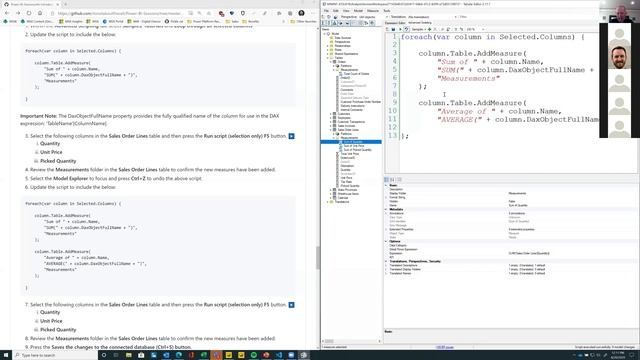Open File Explorer from the taskbar
The image size is (640, 360).
coord(129,355)
